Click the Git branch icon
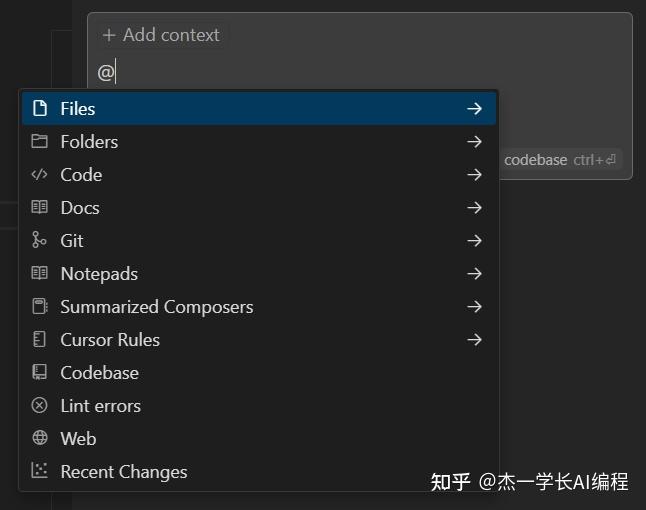This screenshot has width=646, height=510. coord(40,241)
